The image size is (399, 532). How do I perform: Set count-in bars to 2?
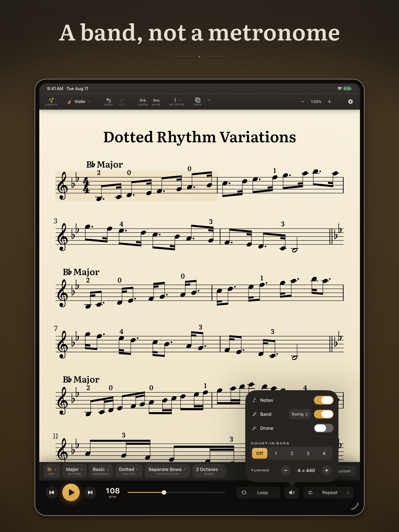click(292, 453)
